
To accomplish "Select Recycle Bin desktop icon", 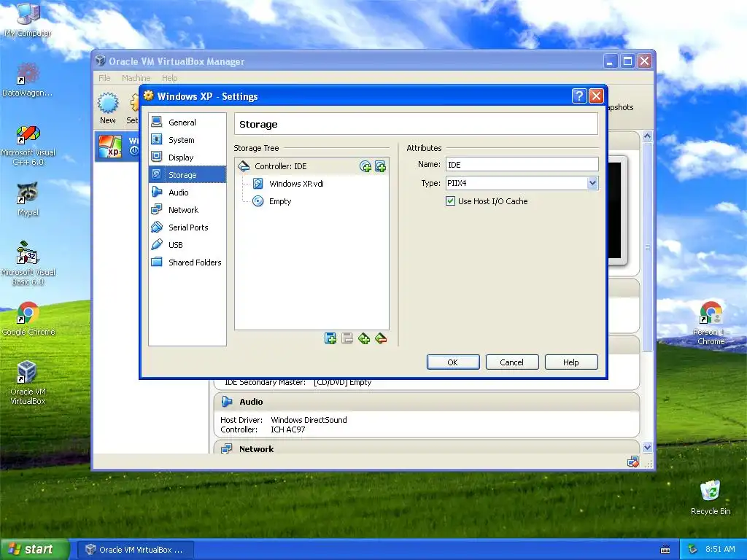I will (711, 497).
